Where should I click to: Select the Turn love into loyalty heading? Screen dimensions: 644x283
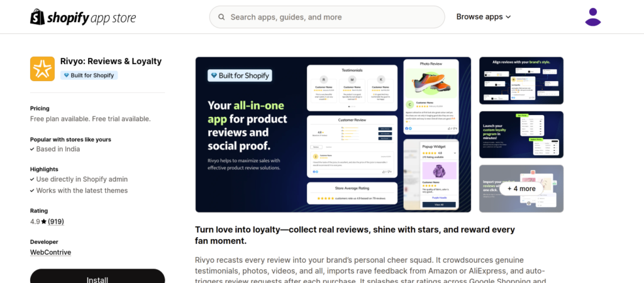pos(355,235)
